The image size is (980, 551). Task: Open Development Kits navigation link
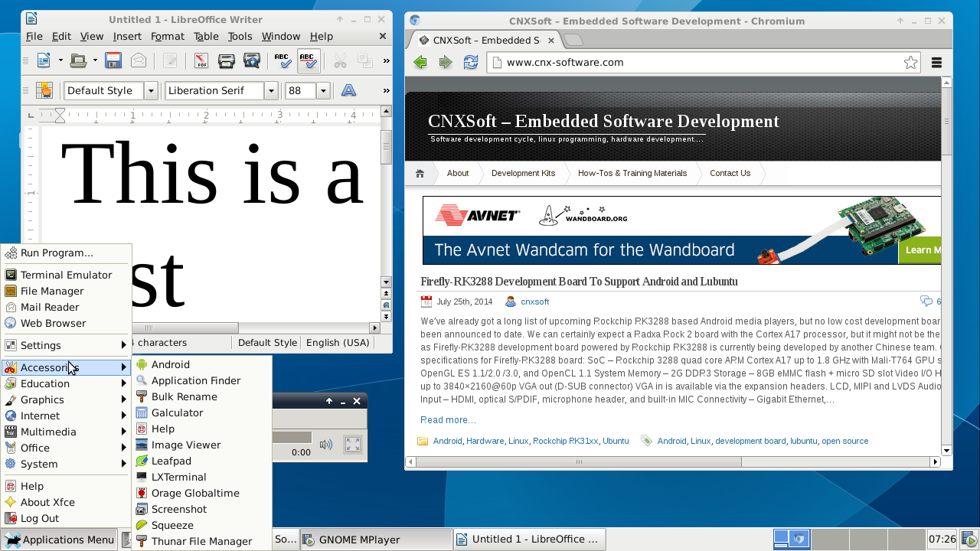pos(524,174)
